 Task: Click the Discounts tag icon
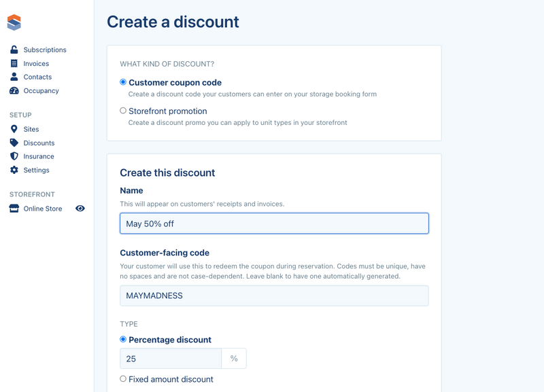coord(14,143)
